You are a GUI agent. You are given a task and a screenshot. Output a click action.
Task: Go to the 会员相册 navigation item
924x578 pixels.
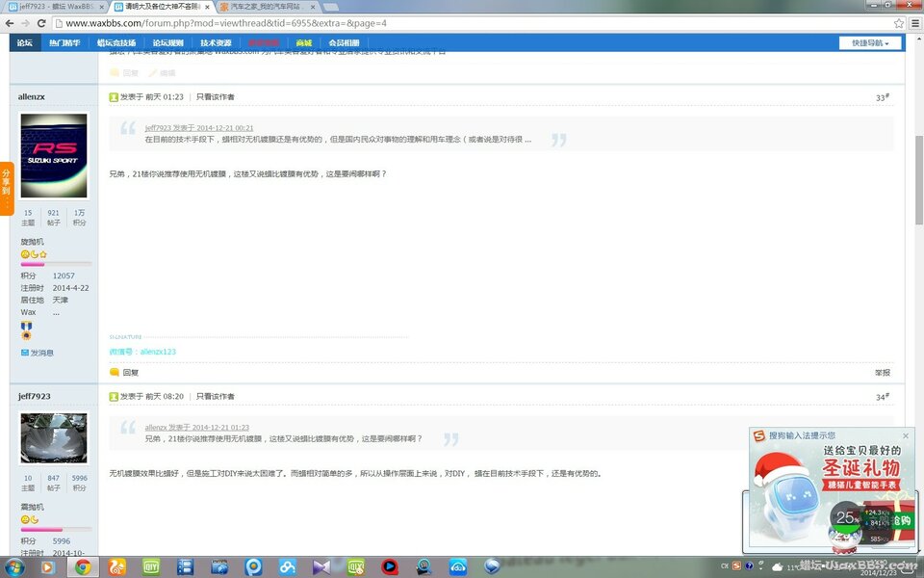(x=344, y=43)
